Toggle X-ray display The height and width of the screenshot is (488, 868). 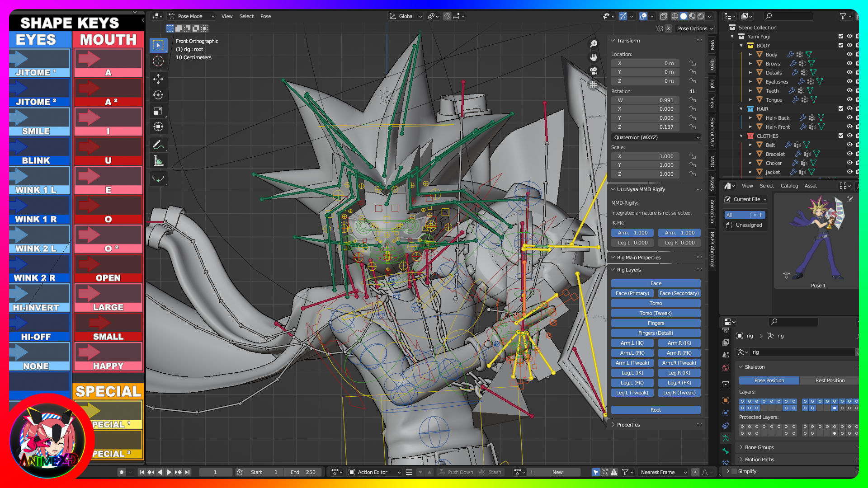click(663, 16)
